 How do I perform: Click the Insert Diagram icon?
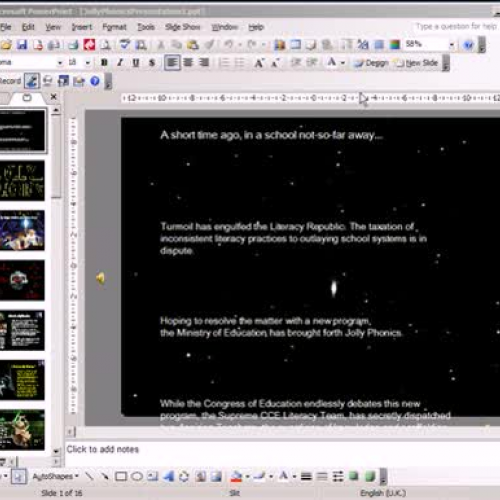coord(184,476)
